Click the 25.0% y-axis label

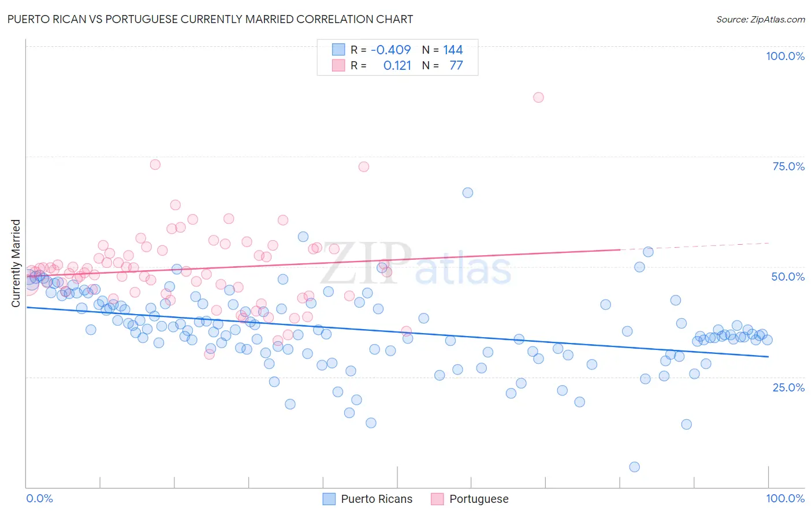coord(788,387)
